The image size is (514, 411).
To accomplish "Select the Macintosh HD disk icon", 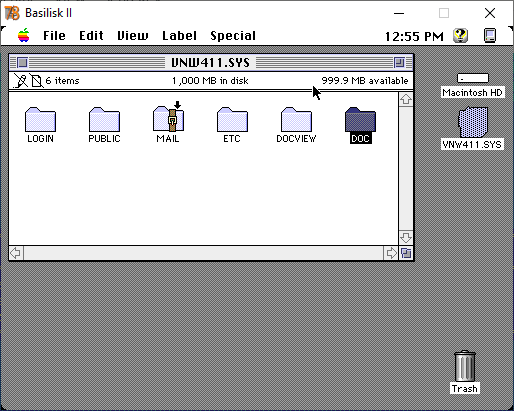I will pos(473,78).
